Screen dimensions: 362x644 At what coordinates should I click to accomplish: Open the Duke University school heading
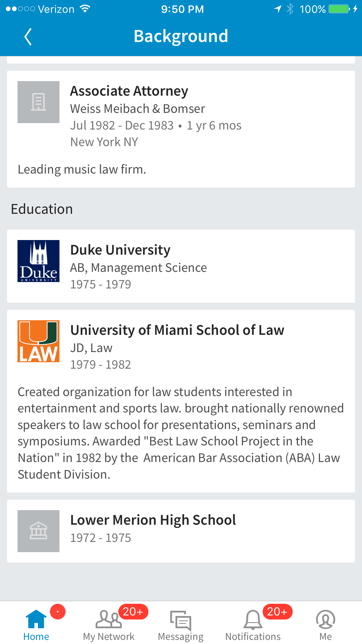point(120,250)
